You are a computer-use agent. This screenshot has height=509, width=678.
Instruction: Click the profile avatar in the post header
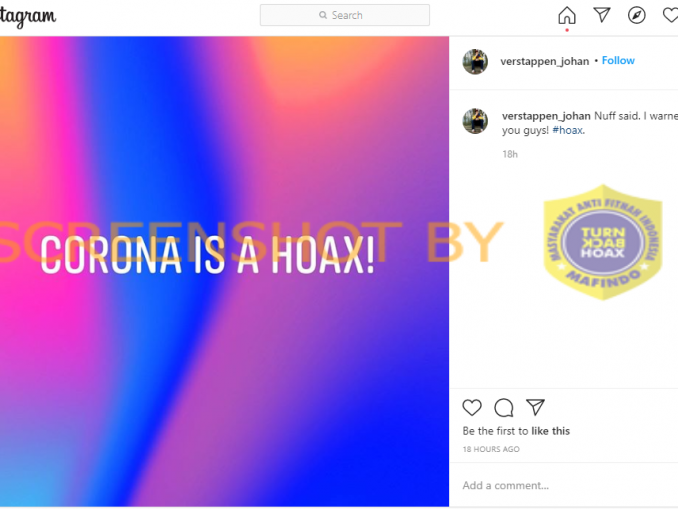[x=475, y=61]
